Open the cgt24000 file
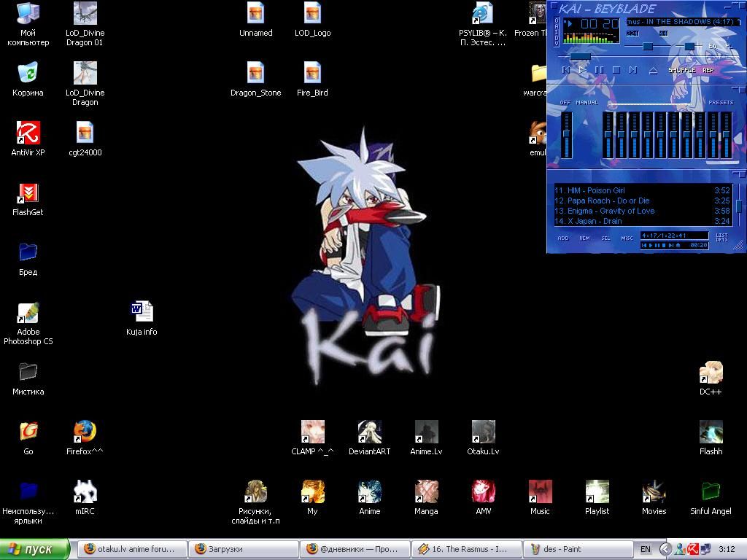The height and width of the screenshot is (560, 747). 85,139
